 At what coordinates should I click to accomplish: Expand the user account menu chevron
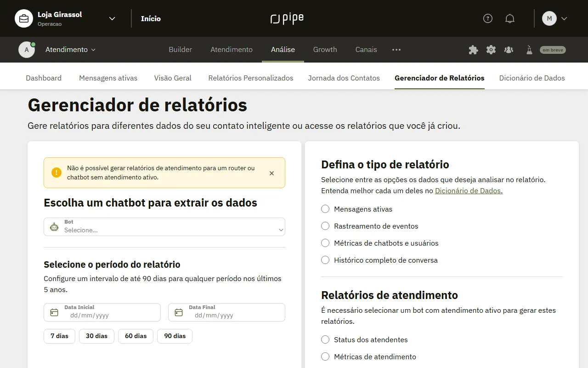pos(564,18)
